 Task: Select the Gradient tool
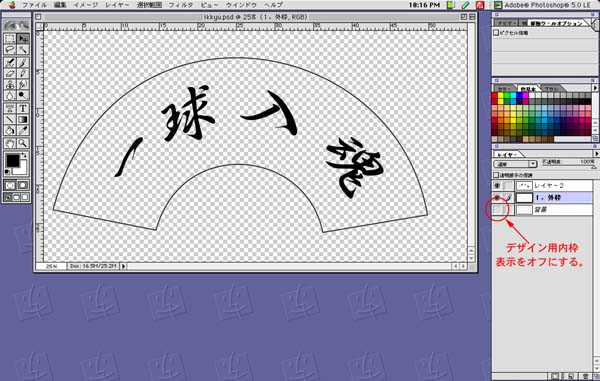[23, 119]
